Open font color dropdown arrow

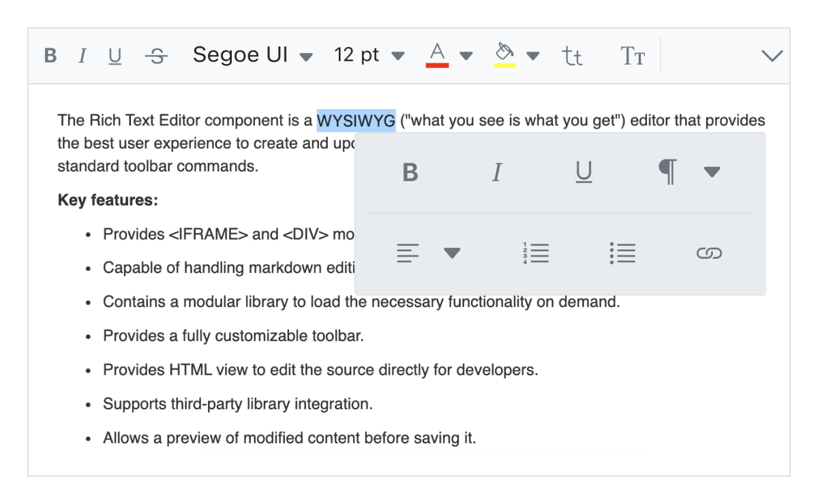pyautogui.click(x=466, y=55)
